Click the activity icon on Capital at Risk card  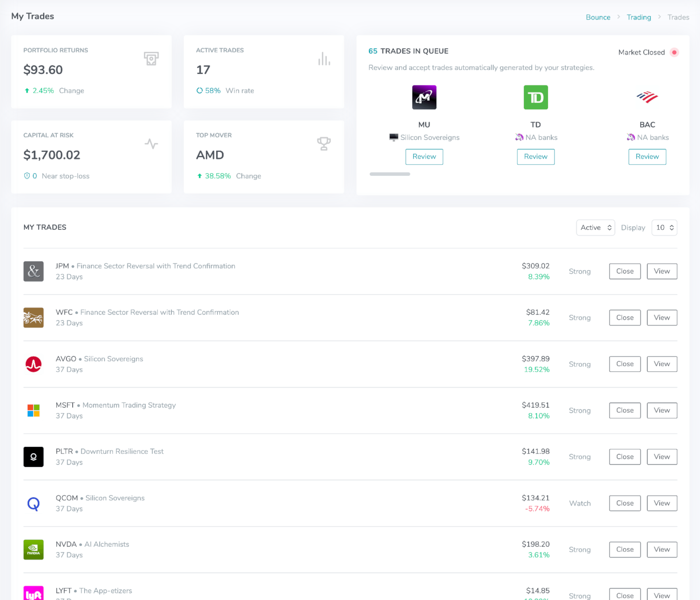[151, 144]
